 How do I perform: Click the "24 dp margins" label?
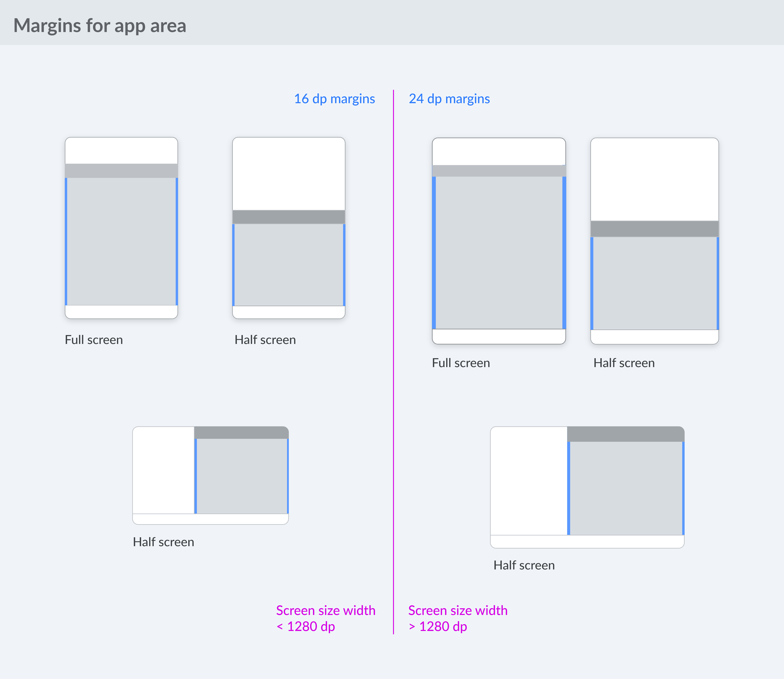coord(449,99)
